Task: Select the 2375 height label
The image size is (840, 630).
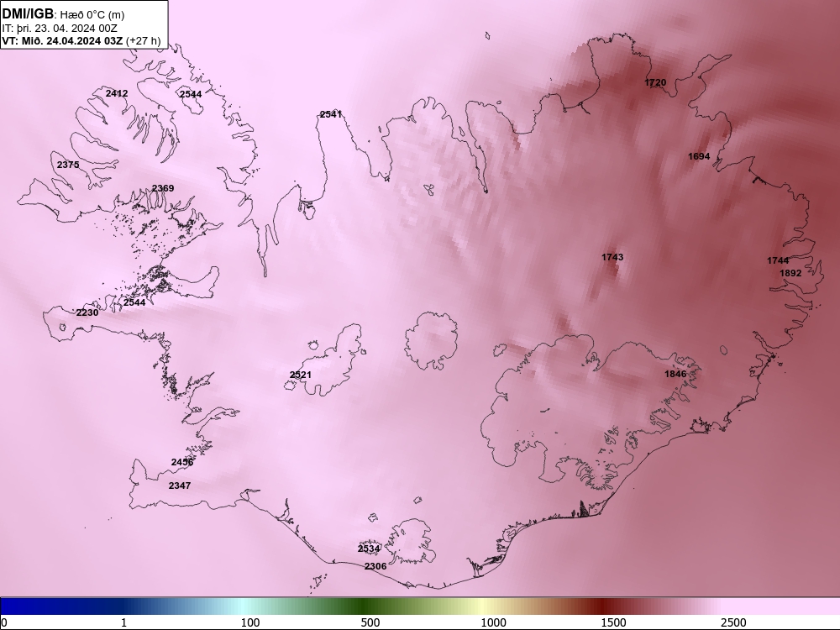Action: click(68, 165)
